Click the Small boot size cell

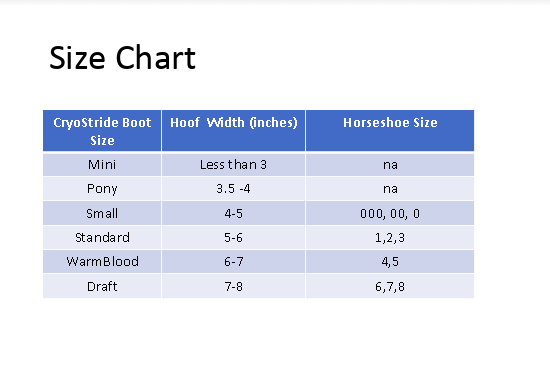tap(102, 213)
